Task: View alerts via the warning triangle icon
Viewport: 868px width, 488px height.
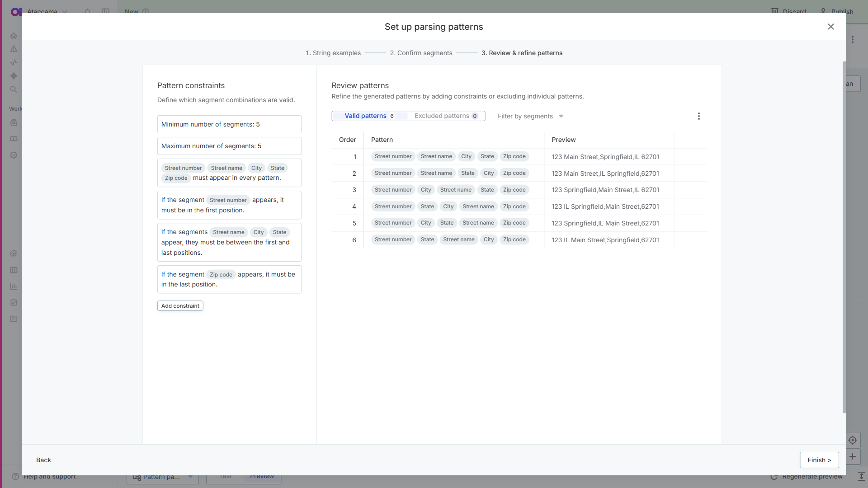Action: pos(14,49)
